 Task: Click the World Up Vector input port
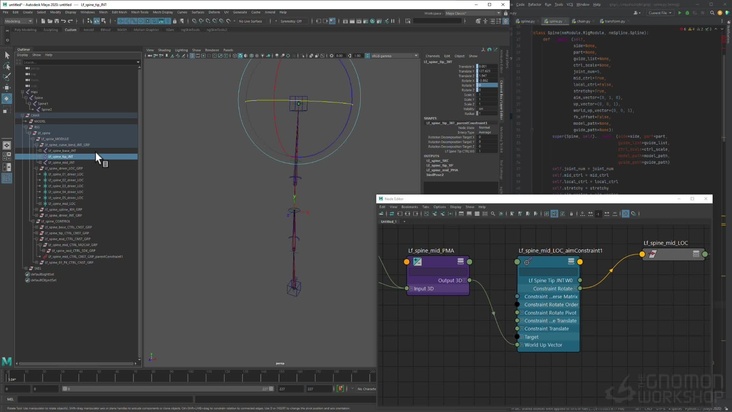click(x=518, y=345)
